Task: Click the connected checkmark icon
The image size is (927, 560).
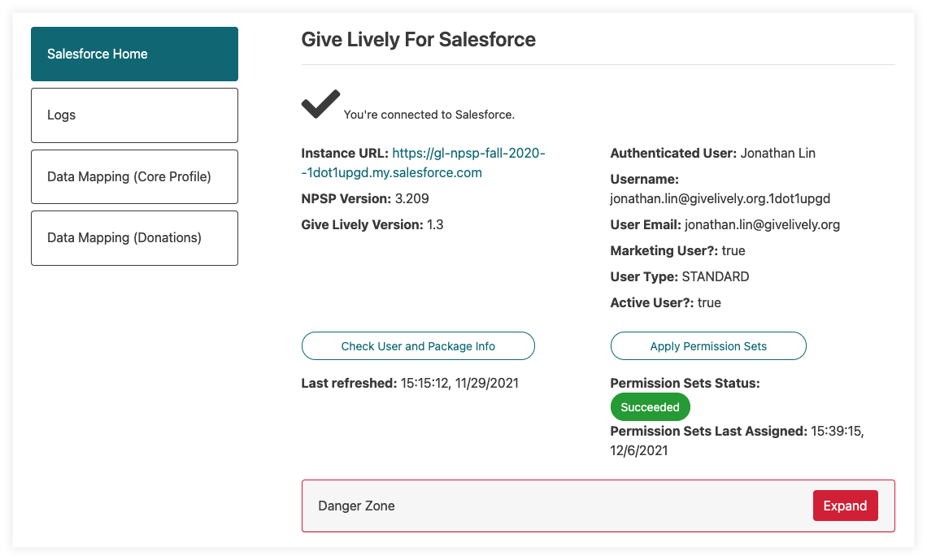Action: 320,104
